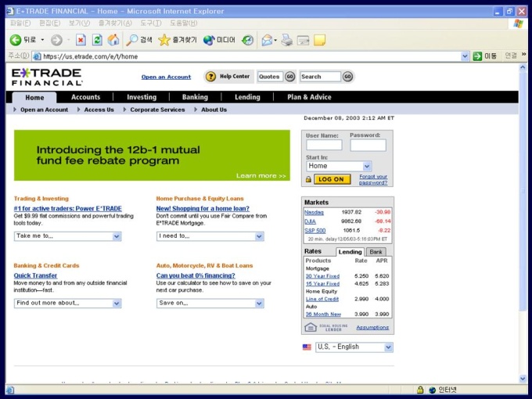The width and height of the screenshot is (532, 399).
Task: Switch Rates panel to Bank tab
Action: [x=376, y=252]
